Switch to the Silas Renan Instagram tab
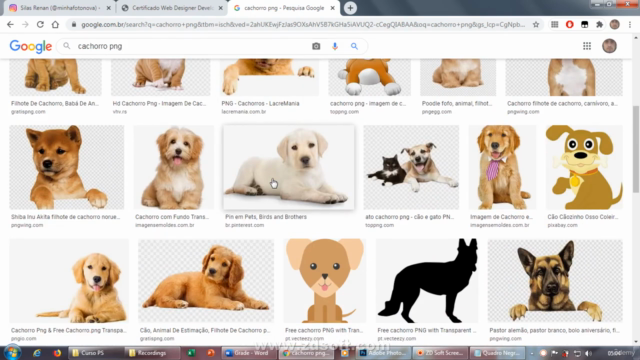This screenshot has width=640, height=360. click(x=60, y=8)
